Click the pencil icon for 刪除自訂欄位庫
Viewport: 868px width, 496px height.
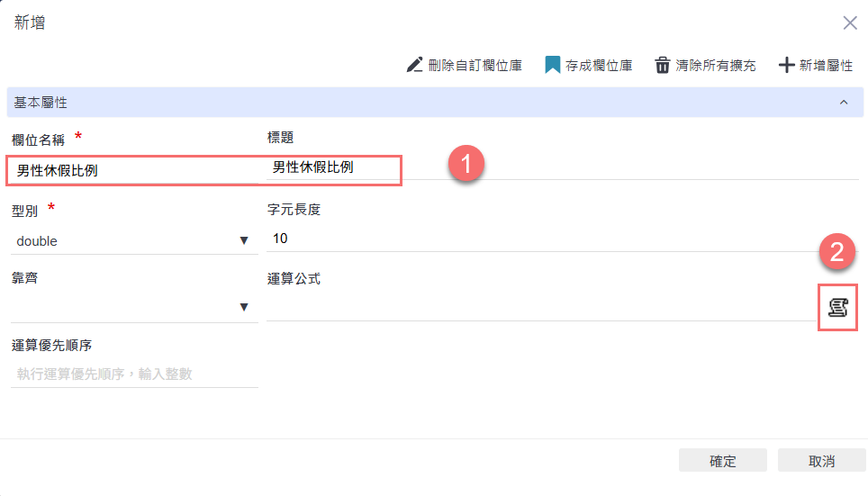coord(414,65)
